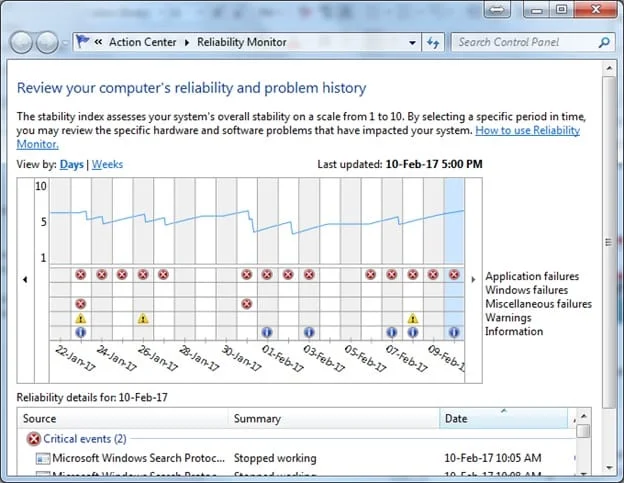The height and width of the screenshot is (483, 624).
Task: Open the application failure marker for 25-Jan-17
Action: (x=122, y=275)
